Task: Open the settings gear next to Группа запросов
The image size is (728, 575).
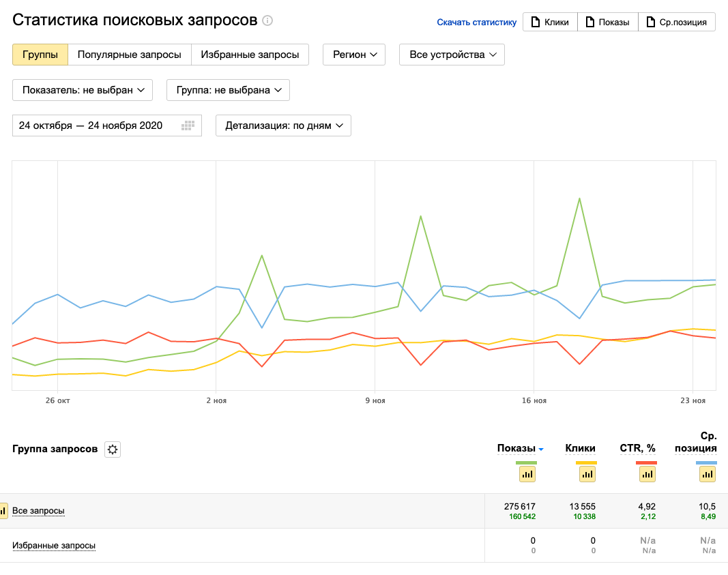Action: 113,449
